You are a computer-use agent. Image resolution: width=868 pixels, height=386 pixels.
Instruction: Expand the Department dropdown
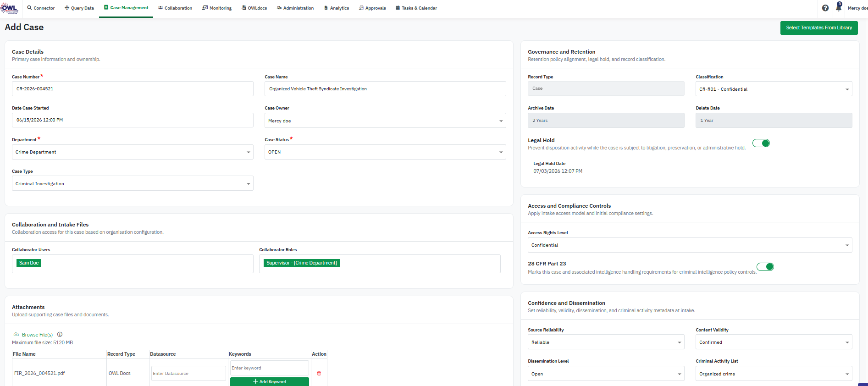(133, 152)
